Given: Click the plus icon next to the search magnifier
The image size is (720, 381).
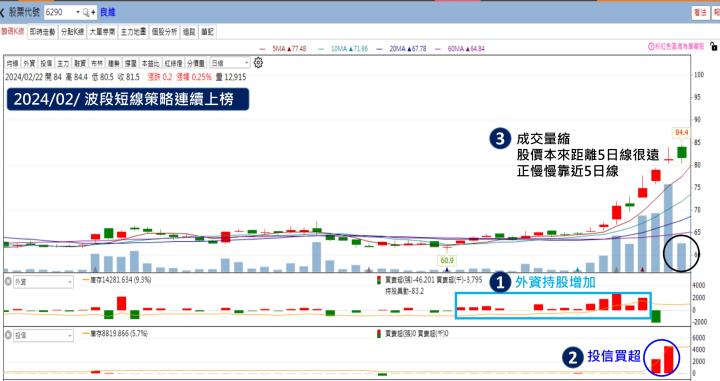Looking at the screenshot, I should 93,12.
